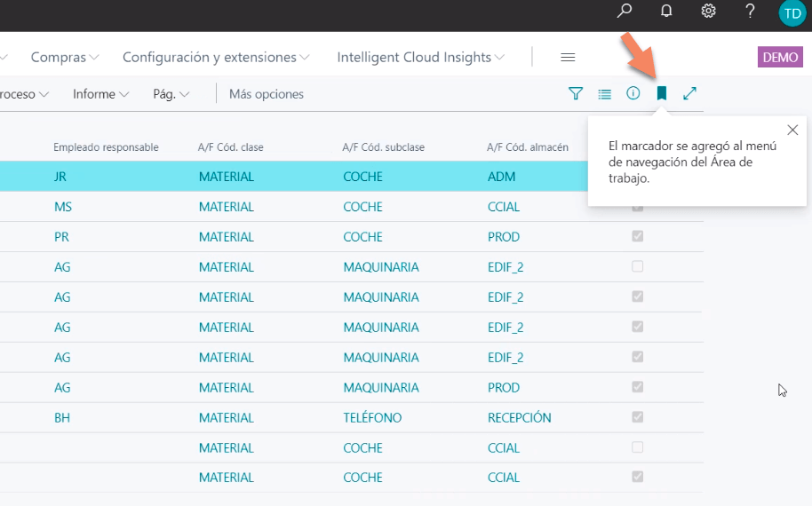The height and width of the screenshot is (506, 812).
Task: Open the settings gear
Action: [708, 12]
